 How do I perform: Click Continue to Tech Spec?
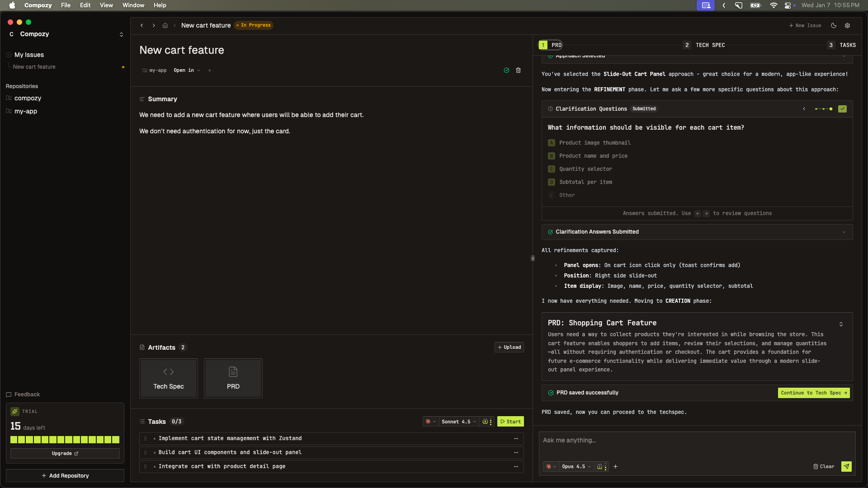coord(813,393)
